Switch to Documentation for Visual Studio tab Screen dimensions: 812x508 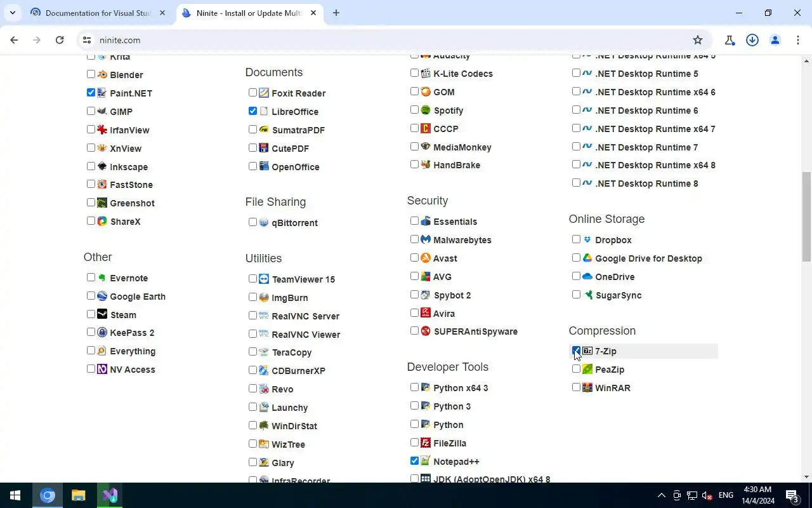tap(97, 13)
